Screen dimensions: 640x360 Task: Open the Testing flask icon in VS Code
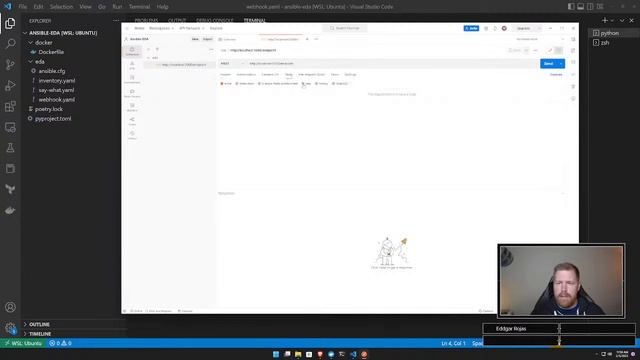tap(10, 148)
